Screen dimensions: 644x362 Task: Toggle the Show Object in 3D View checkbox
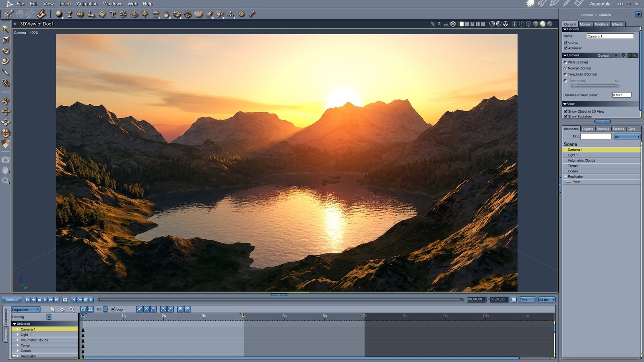tap(566, 111)
